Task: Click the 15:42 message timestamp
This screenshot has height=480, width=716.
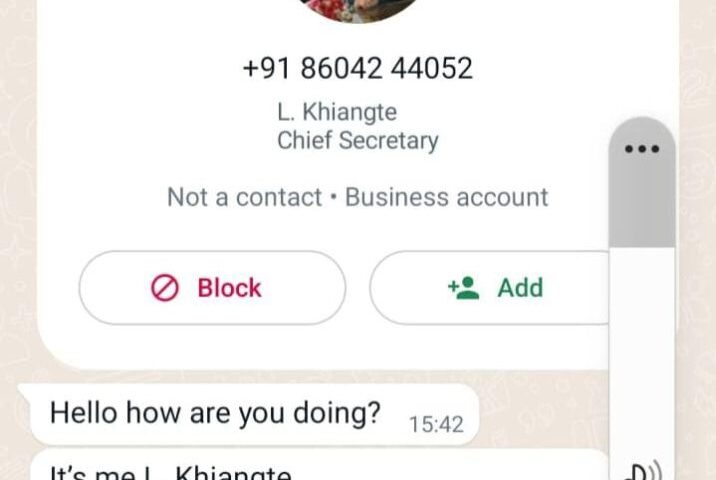Action: pyautogui.click(x=436, y=425)
